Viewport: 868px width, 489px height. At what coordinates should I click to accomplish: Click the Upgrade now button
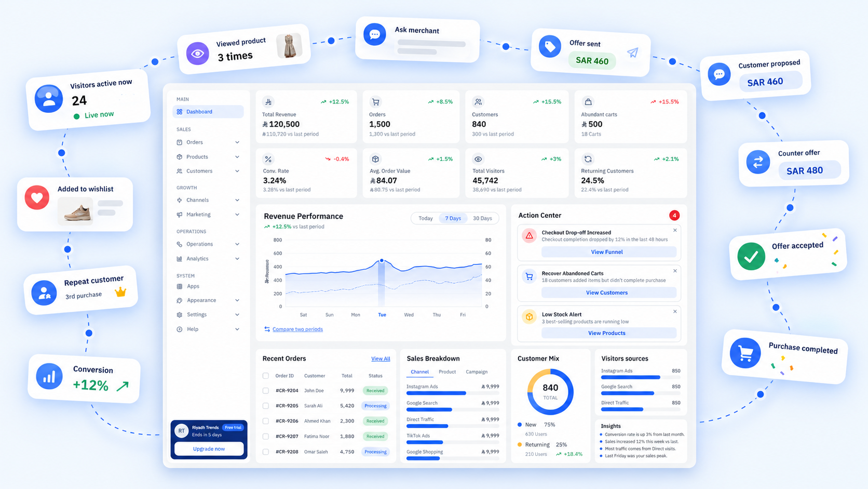point(209,449)
